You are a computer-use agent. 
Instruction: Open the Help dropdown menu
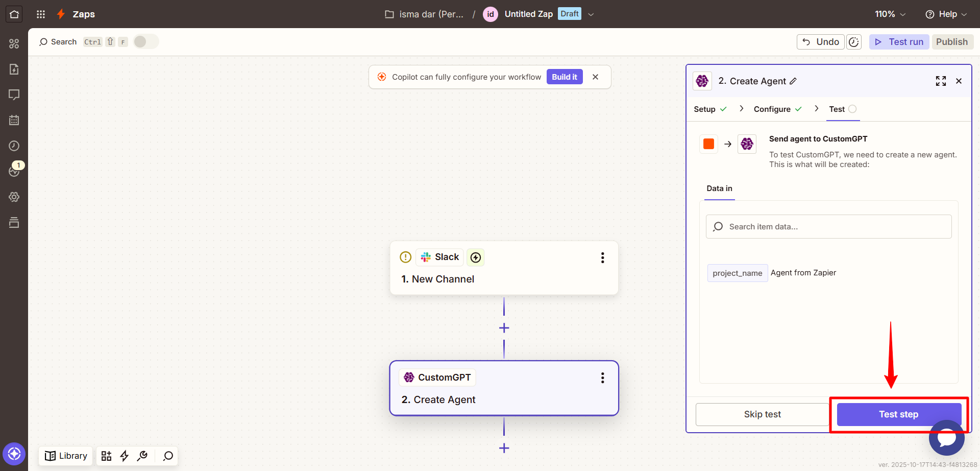pyautogui.click(x=946, y=14)
